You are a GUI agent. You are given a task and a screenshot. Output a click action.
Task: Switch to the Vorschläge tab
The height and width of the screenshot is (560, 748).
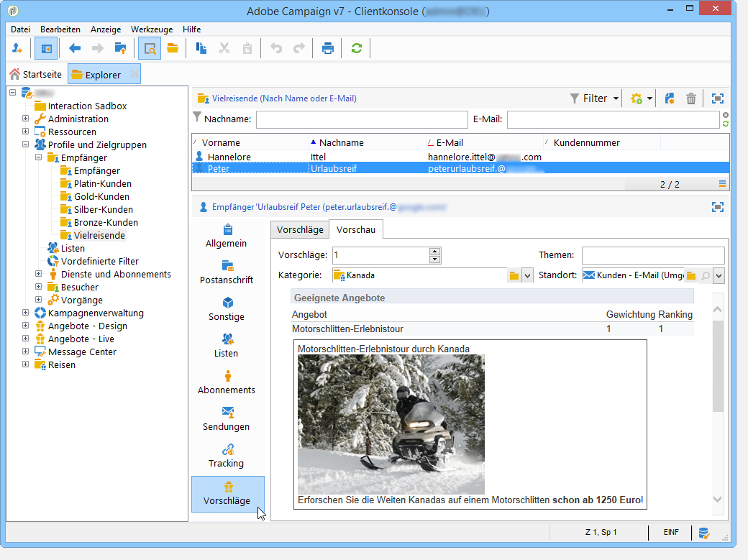300,229
